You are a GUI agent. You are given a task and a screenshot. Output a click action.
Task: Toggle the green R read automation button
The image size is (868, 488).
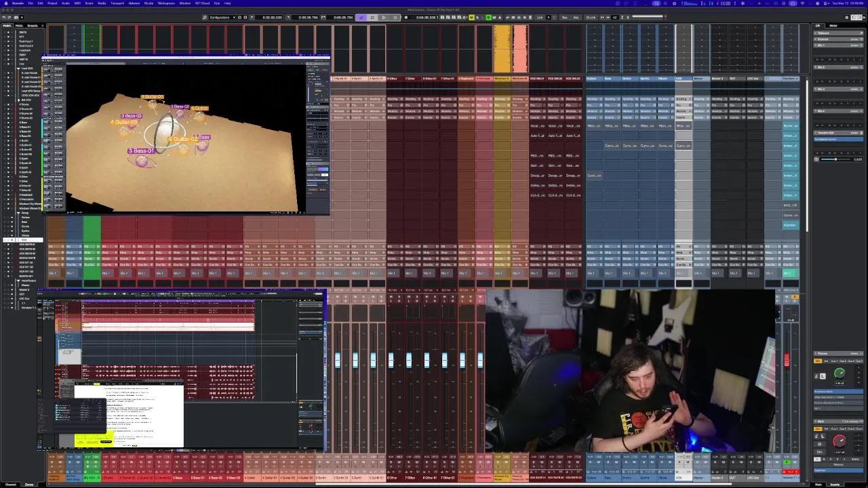488,17
